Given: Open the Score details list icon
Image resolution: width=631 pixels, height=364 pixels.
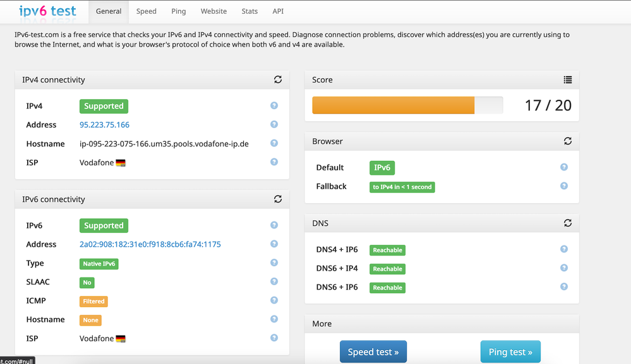Looking at the screenshot, I should pos(567,79).
